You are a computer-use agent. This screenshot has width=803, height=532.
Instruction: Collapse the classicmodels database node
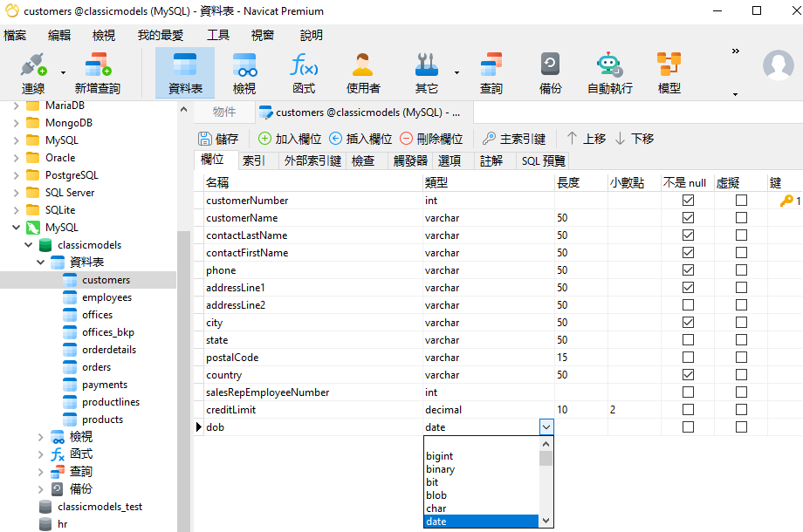tap(30, 244)
